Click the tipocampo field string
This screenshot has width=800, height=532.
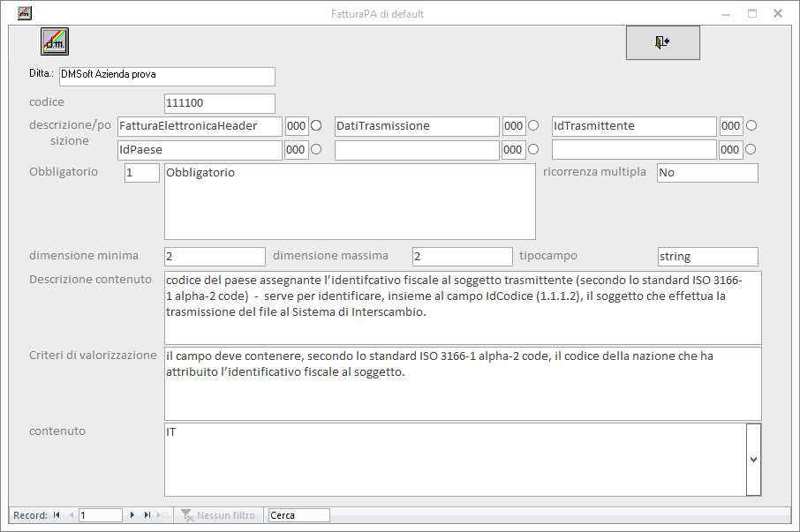click(x=708, y=257)
